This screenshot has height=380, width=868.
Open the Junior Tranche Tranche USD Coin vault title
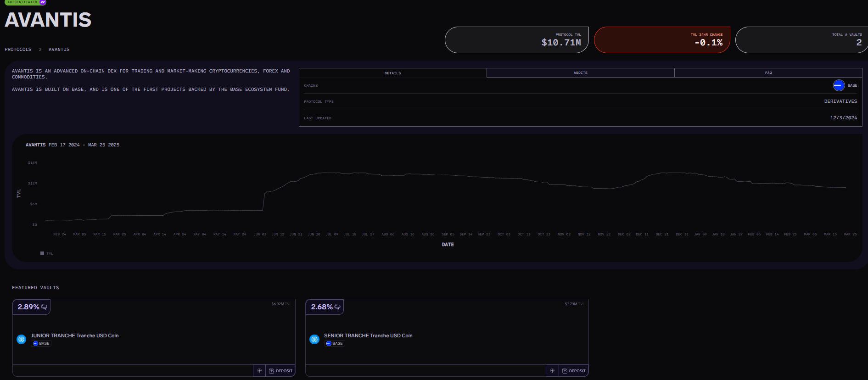click(x=75, y=335)
